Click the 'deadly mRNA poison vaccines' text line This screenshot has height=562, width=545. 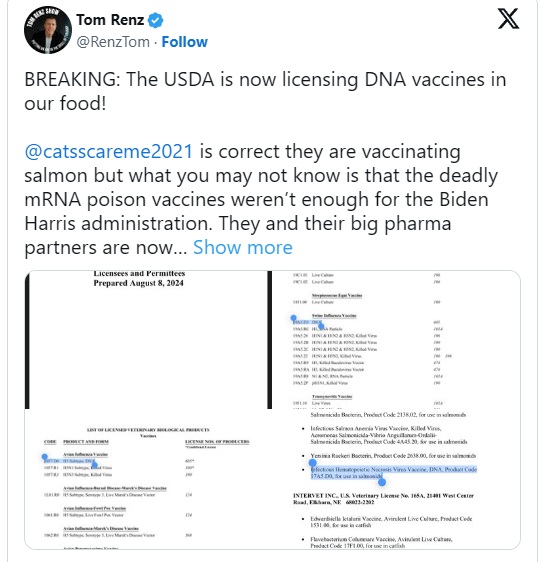click(x=256, y=199)
